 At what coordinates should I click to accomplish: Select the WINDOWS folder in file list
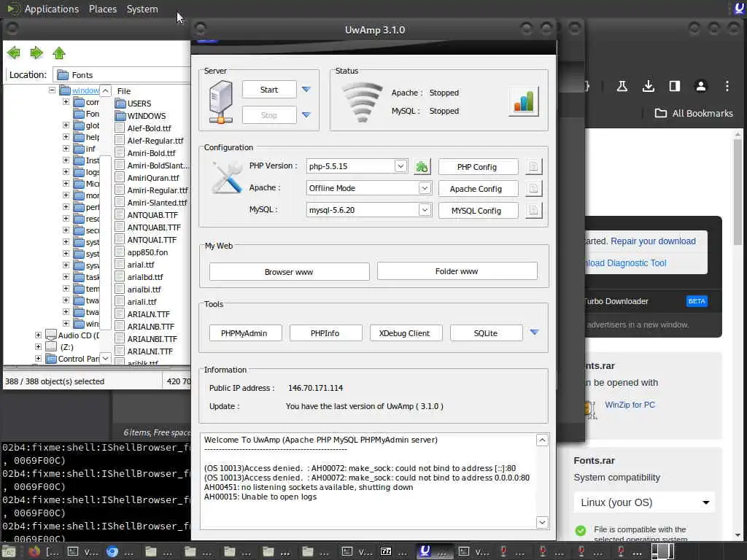click(141, 116)
